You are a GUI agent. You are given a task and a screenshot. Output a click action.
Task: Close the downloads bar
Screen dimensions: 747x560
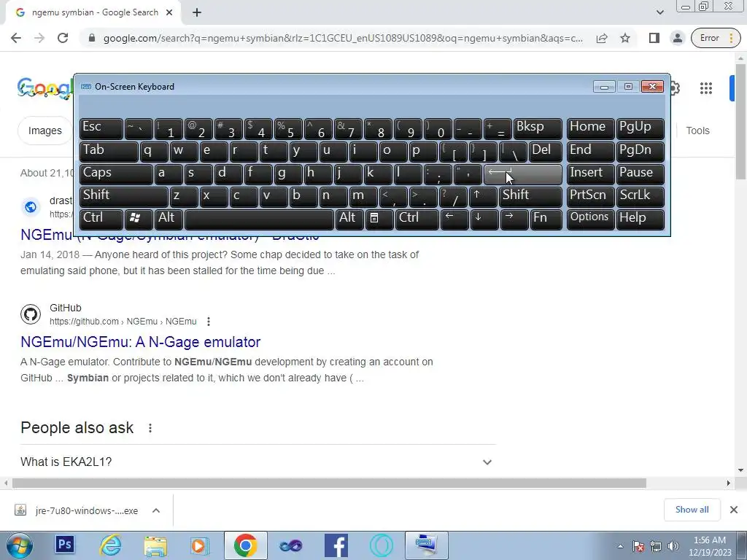click(x=734, y=510)
